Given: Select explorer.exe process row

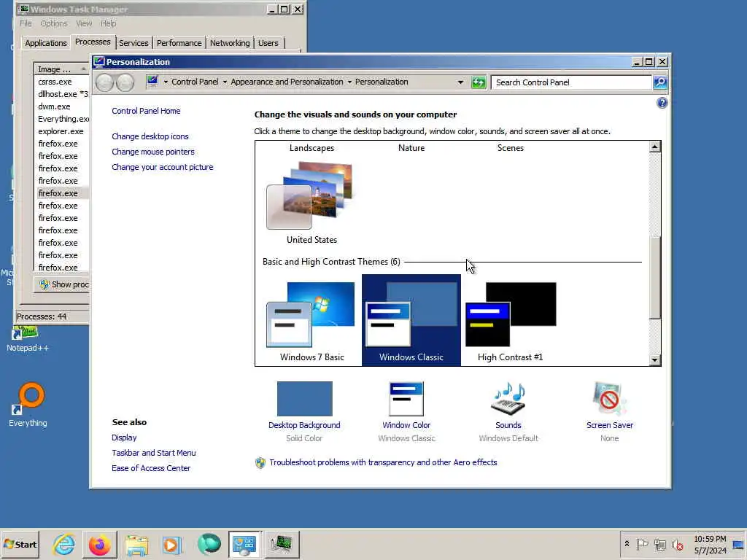Looking at the screenshot, I should [62, 131].
